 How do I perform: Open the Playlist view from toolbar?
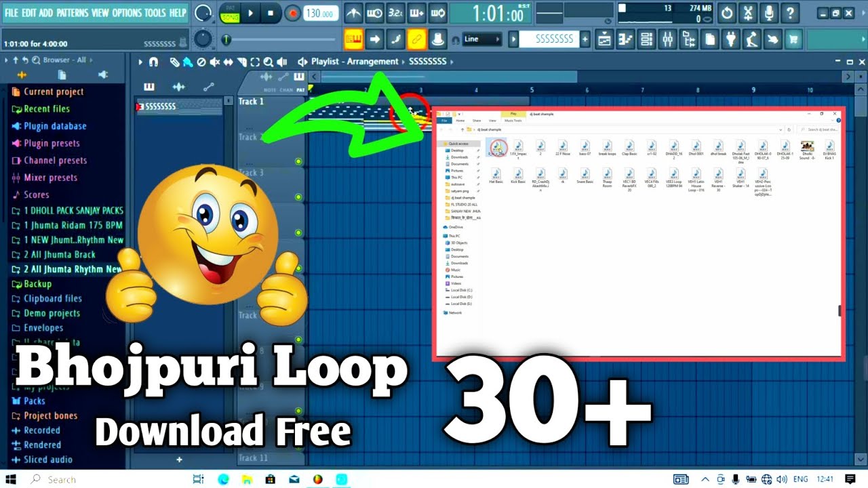[x=604, y=39]
